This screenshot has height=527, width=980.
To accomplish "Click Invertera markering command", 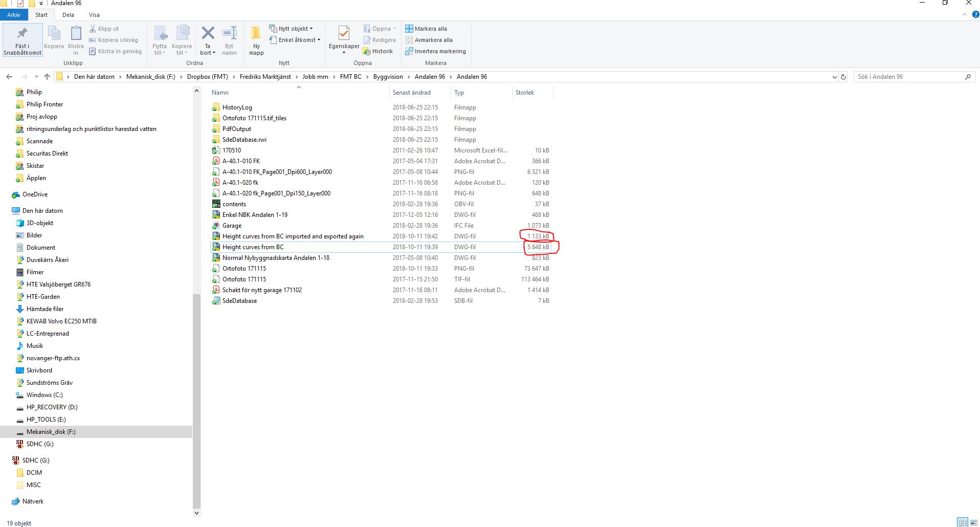I will 435,51.
